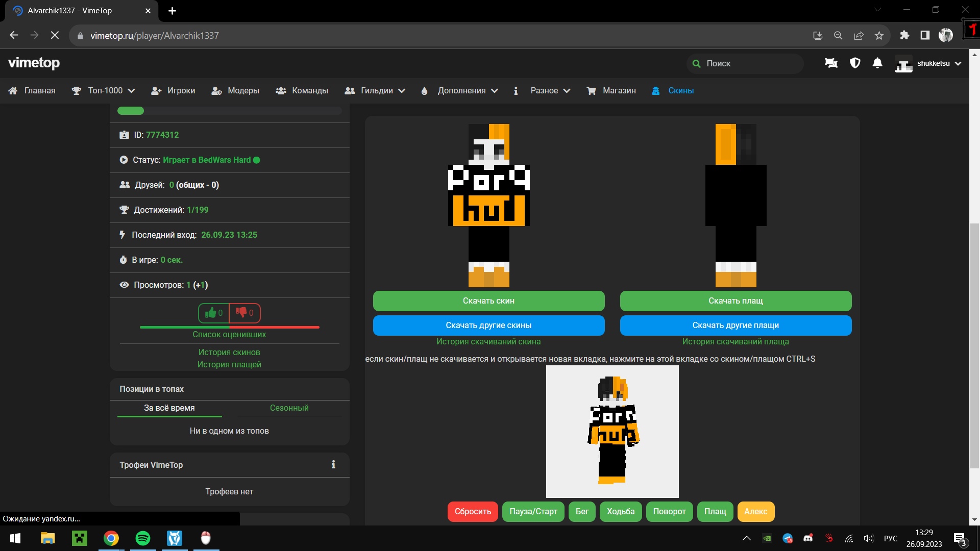
Task: Click into the Поиск search field
Action: click(x=750, y=64)
